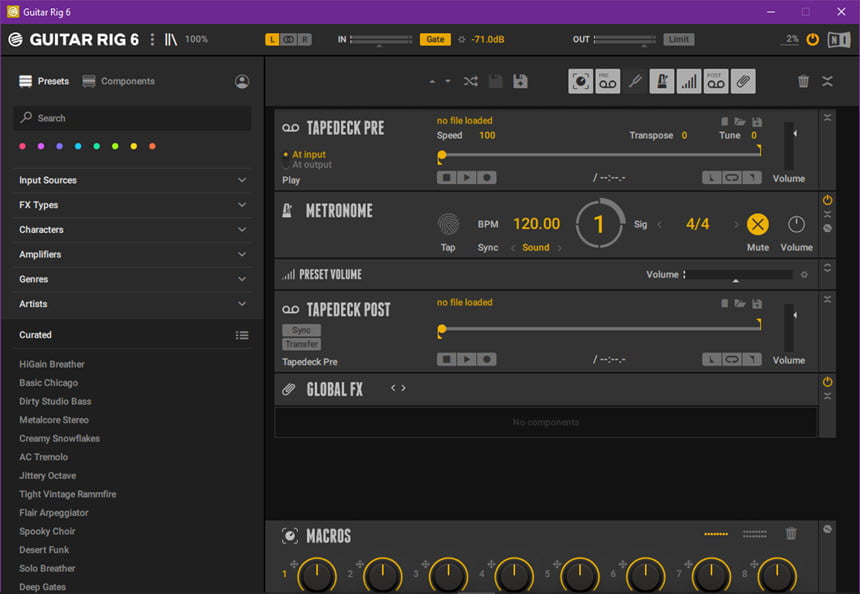The image size is (860, 594).
Task: Toggle the Global FX power button
Action: pos(827,381)
